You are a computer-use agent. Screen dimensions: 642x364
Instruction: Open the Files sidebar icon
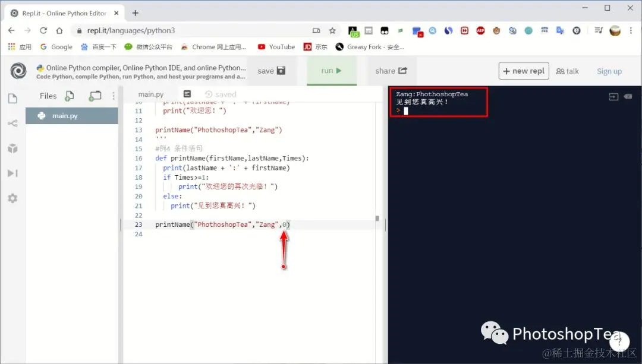pos(12,99)
